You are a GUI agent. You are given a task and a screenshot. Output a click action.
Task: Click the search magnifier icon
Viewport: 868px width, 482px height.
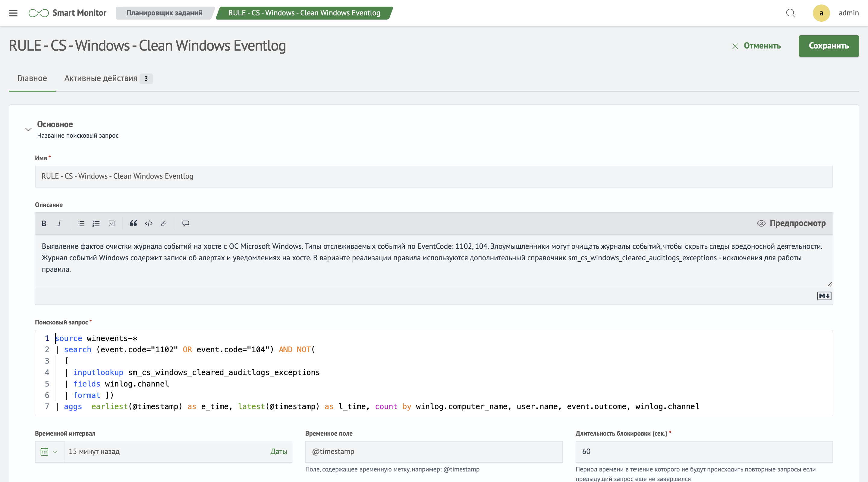pyautogui.click(x=790, y=13)
